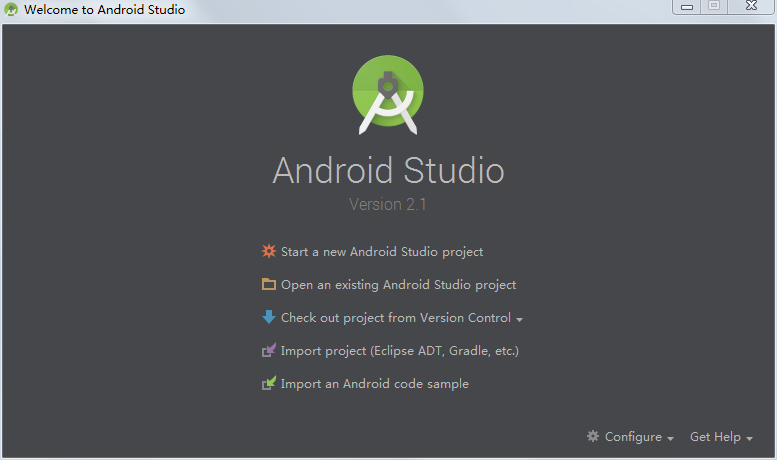This screenshot has height=460, width=777.
Task: Open the Get Help menu
Action: 715,437
